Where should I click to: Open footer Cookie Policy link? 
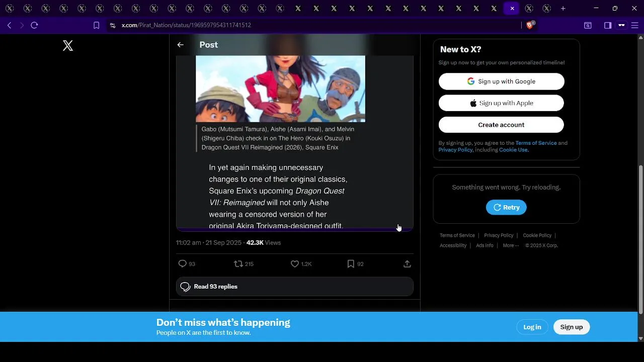(x=537, y=235)
